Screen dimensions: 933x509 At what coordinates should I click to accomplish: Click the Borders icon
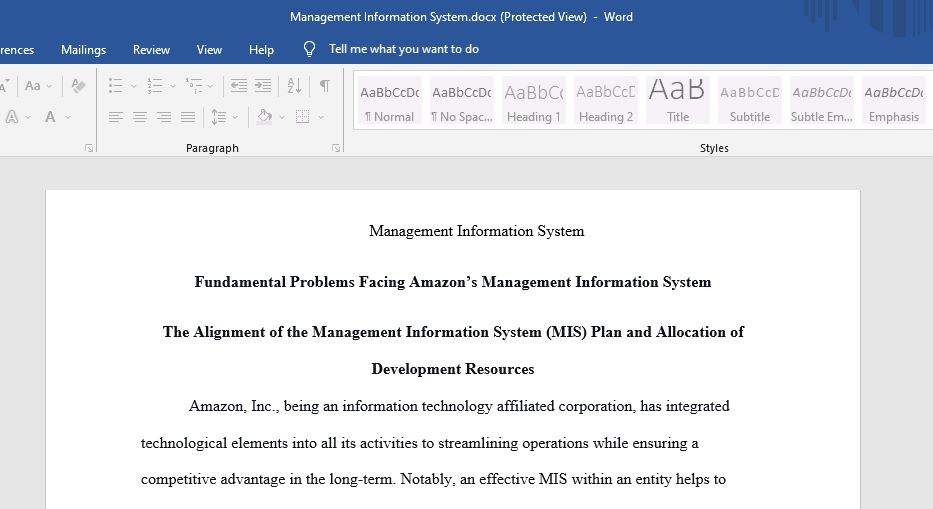[303, 117]
